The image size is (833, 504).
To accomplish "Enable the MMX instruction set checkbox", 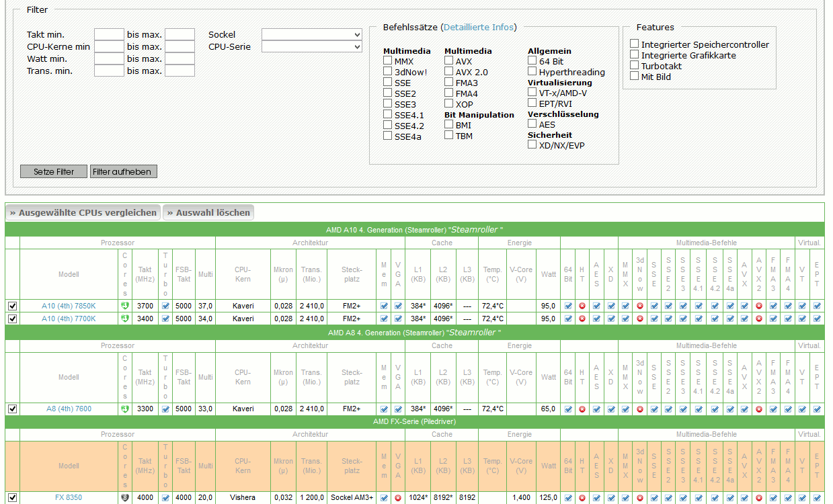I will (388, 60).
